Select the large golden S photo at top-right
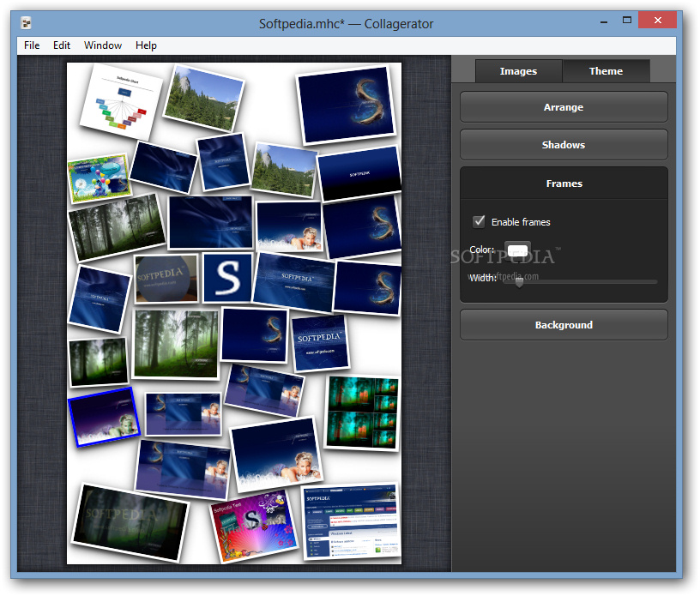Viewport: 700px width, 596px height. point(347,105)
